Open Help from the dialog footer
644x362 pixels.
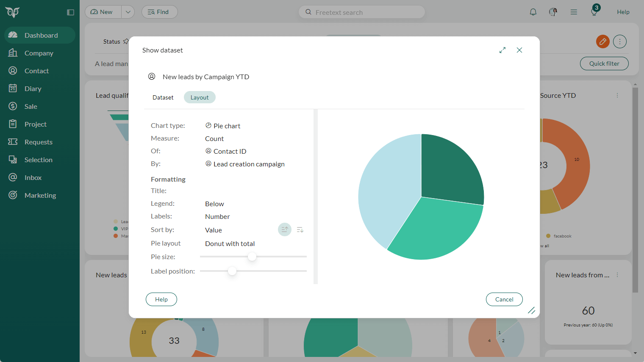(x=161, y=299)
